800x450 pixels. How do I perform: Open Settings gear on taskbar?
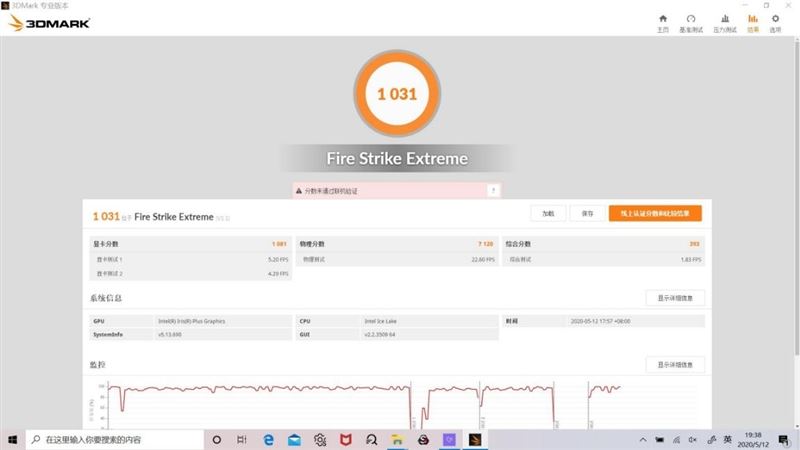click(x=320, y=439)
